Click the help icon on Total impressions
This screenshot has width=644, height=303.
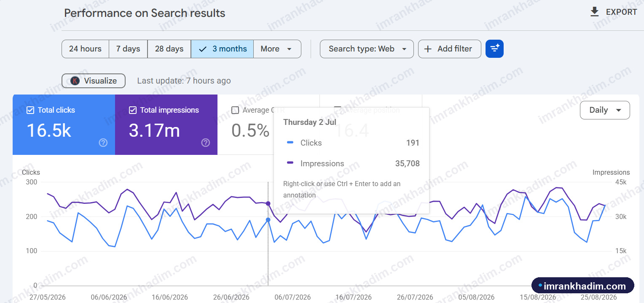[x=206, y=143]
